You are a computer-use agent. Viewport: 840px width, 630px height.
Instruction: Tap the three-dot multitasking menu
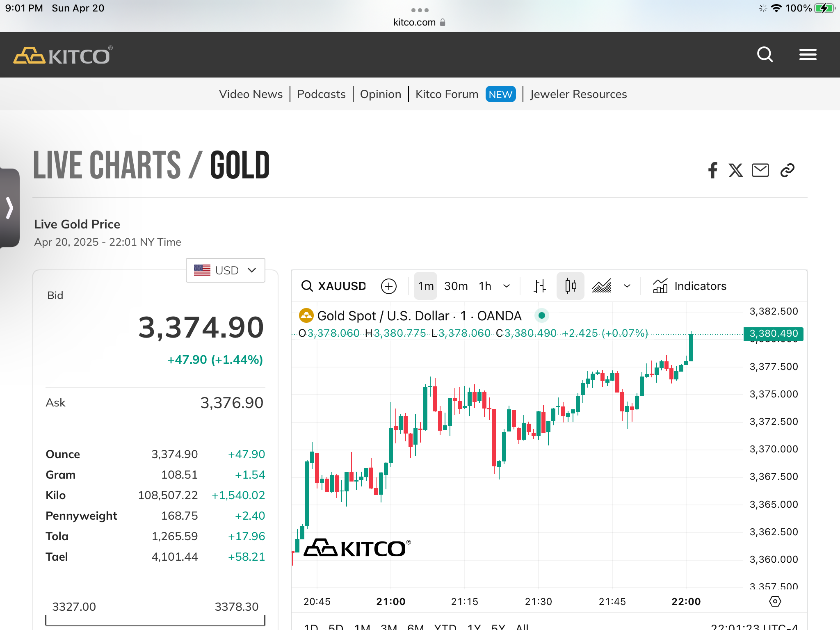(x=420, y=10)
